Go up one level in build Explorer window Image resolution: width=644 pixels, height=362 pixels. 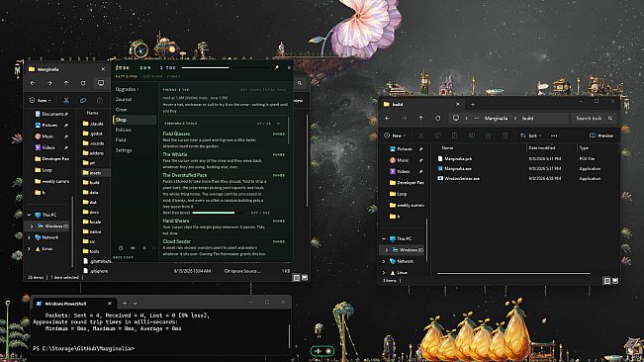coord(421,119)
